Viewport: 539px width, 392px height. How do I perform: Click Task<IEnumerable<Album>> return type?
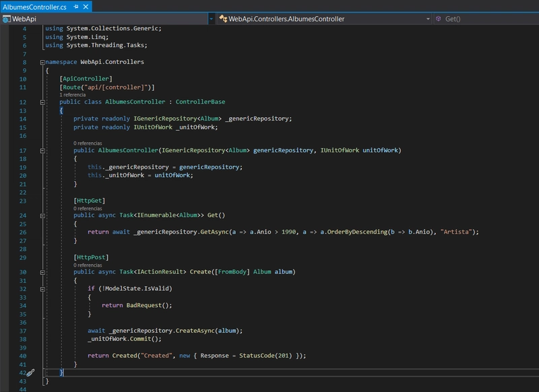(162, 215)
